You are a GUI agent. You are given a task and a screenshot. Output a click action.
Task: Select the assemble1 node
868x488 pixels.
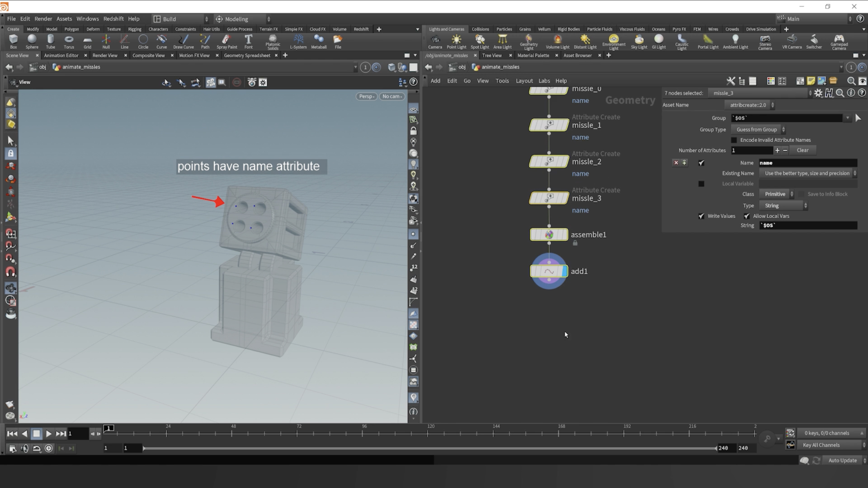pyautogui.click(x=549, y=235)
